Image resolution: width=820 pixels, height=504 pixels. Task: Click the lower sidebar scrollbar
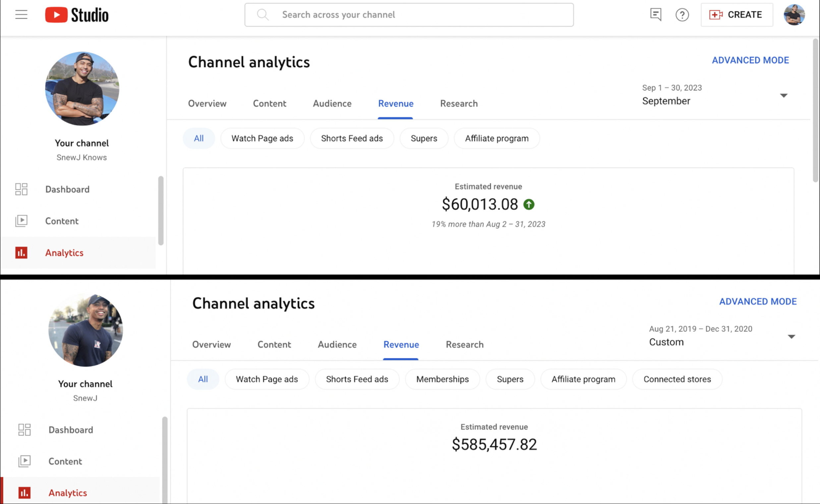point(165,460)
